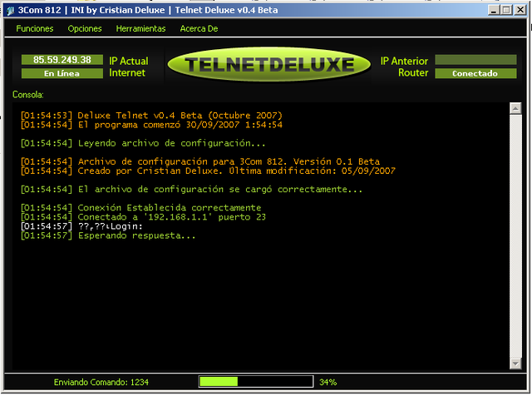
Task: Click the 34% progress label
Action: pyautogui.click(x=328, y=382)
